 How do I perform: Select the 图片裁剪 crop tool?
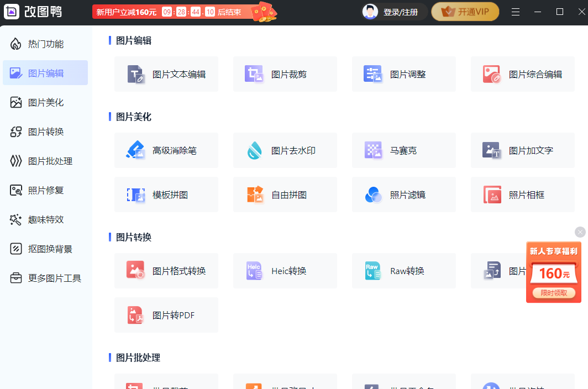point(285,73)
